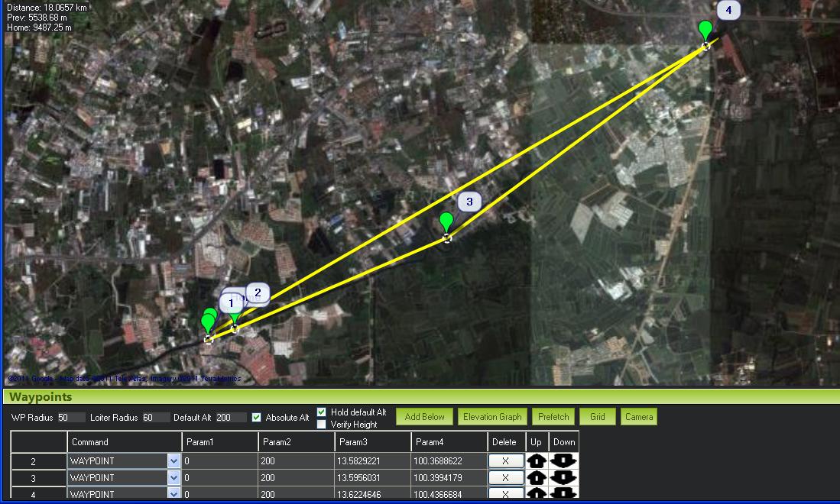Click the Prefetch button
Image resolution: width=840 pixels, height=504 pixels.
point(553,417)
